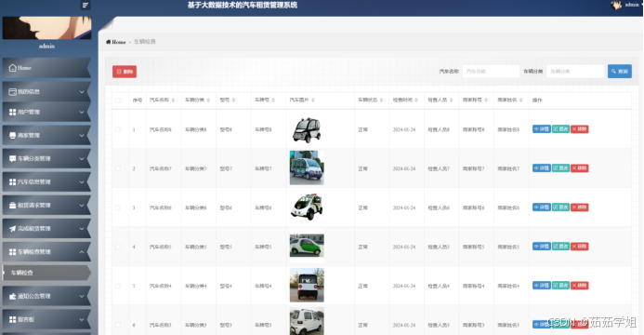644x335 pixels.
Task: Tick the checkbox for row 2
Action: click(x=118, y=168)
